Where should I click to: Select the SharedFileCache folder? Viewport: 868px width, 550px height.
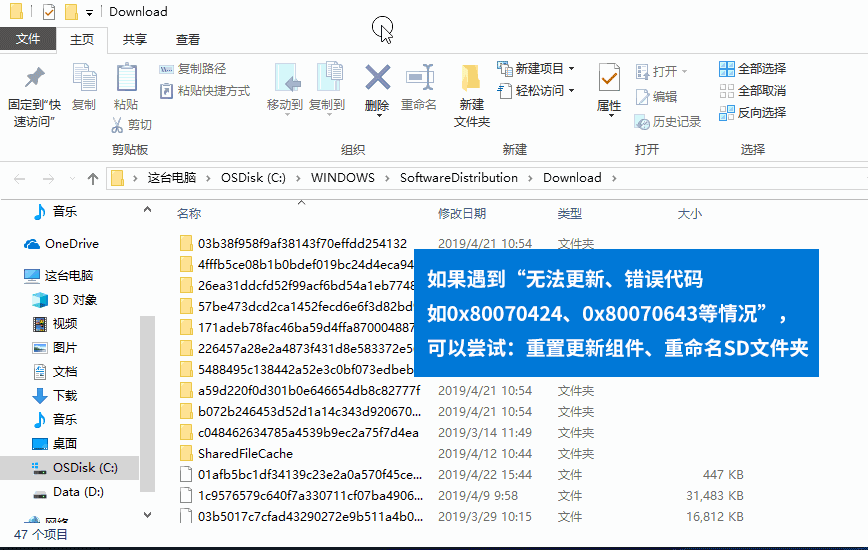[245, 453]
